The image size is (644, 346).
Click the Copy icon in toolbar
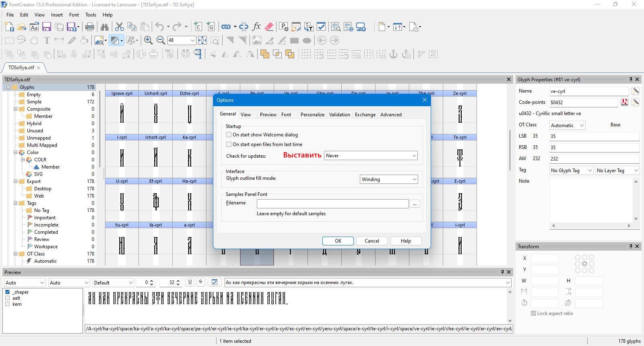[x=132, y=27]
